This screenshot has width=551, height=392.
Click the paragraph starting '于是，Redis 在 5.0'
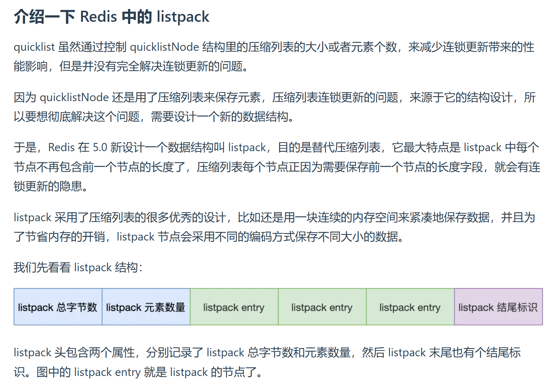point(277,167)
